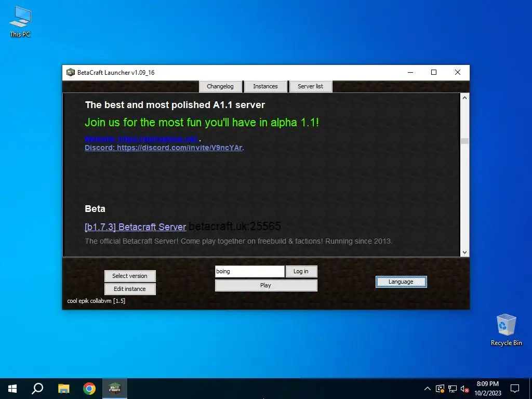Click the 'betacraft.uk:25565' server address
532x399 pixels.
tap(235, 227)
